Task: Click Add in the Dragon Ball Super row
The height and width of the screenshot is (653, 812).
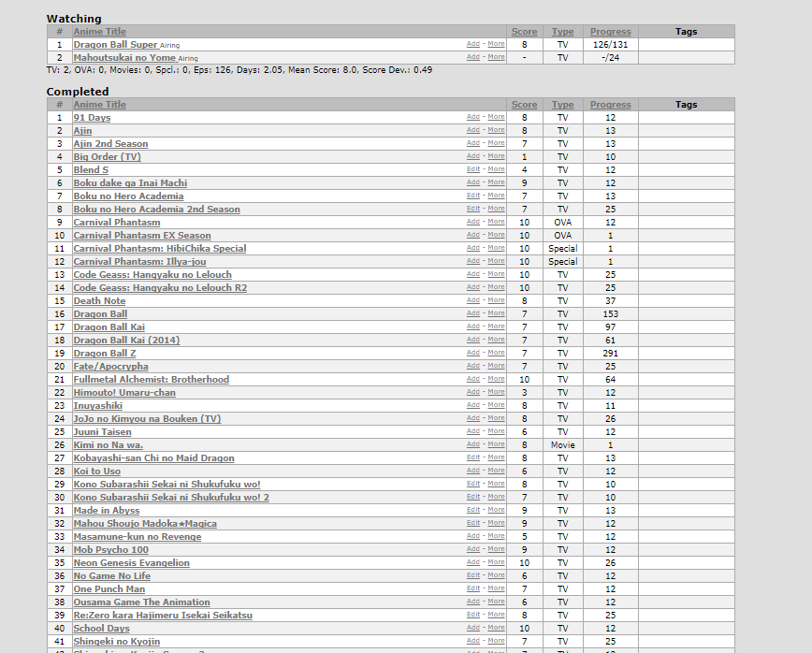Action: tap(472, 44)
